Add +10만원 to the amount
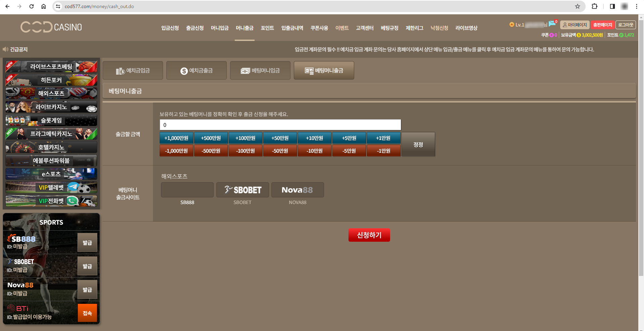The width and height of the screenshot is (644, 331). click(x=315, y=138)
